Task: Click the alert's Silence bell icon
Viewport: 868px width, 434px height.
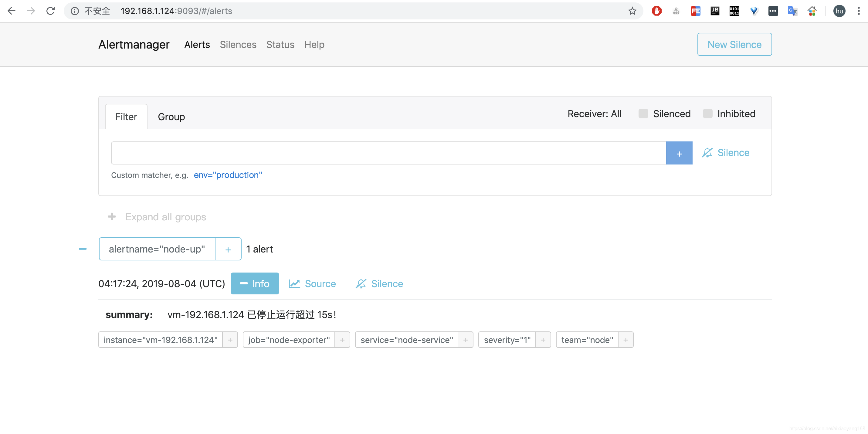Action: click(361, 284)
